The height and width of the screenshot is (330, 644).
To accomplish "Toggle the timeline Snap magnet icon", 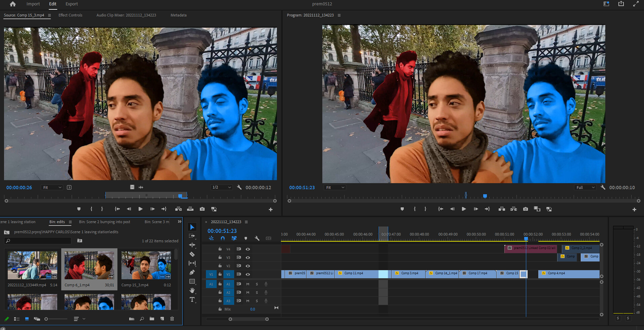I will coord(222,238).
